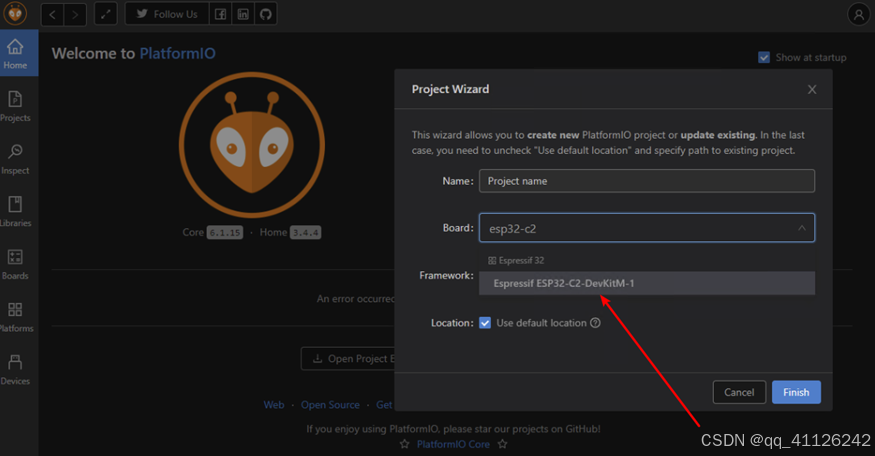Click the Finish button
Viewport: 875px width, 456px height.
pyautogui.click(x=796, y=392)
